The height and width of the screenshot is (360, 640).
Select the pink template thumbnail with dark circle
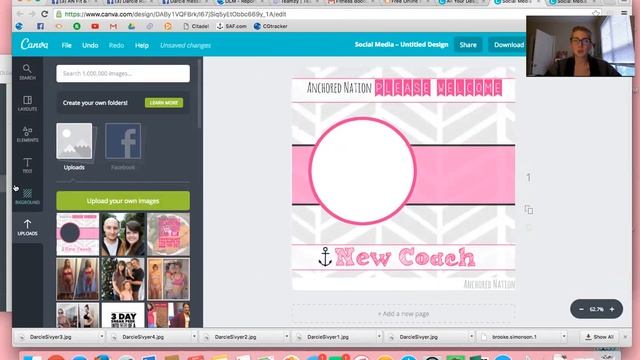coord(78,234)
